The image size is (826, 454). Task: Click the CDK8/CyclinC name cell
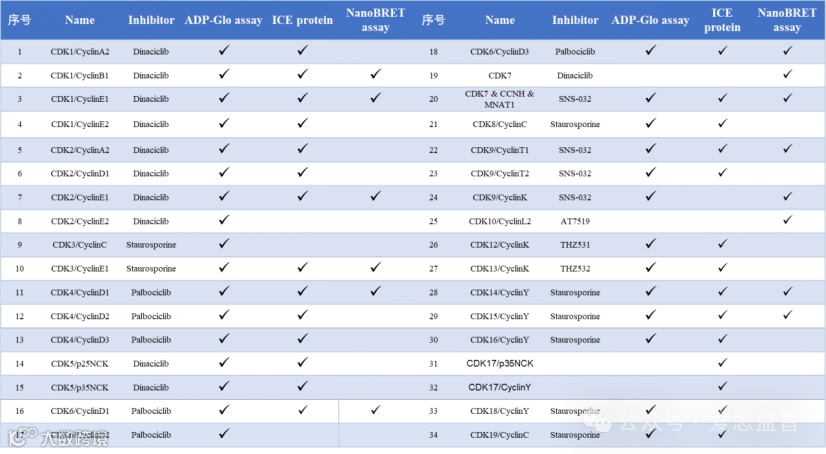click(500, 124)
